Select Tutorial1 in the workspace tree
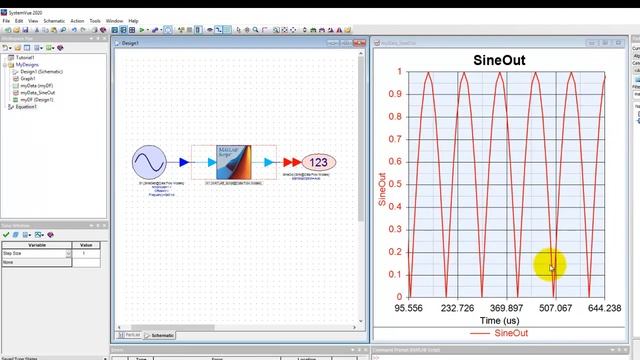 [25, 58]
